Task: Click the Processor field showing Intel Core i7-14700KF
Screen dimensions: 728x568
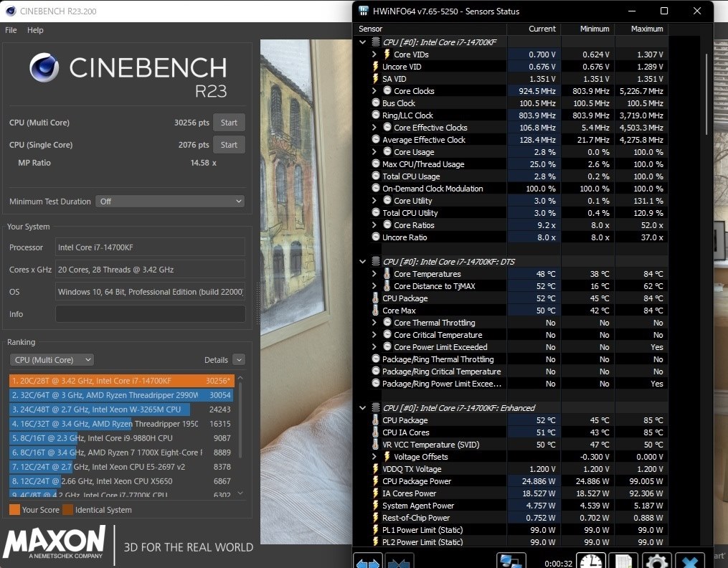Action: tap(151, 247)
